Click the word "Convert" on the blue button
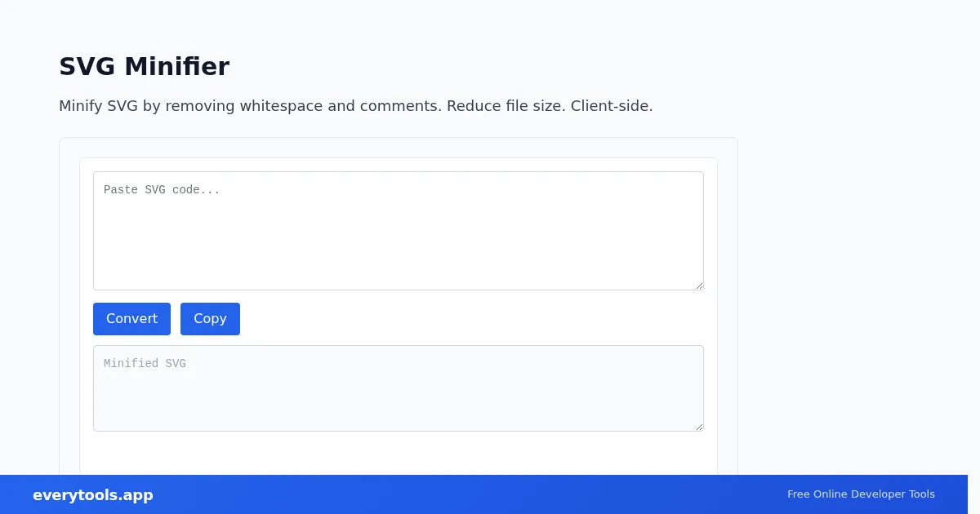The width and height of the screenshot is (980, 514). point(131,319)
